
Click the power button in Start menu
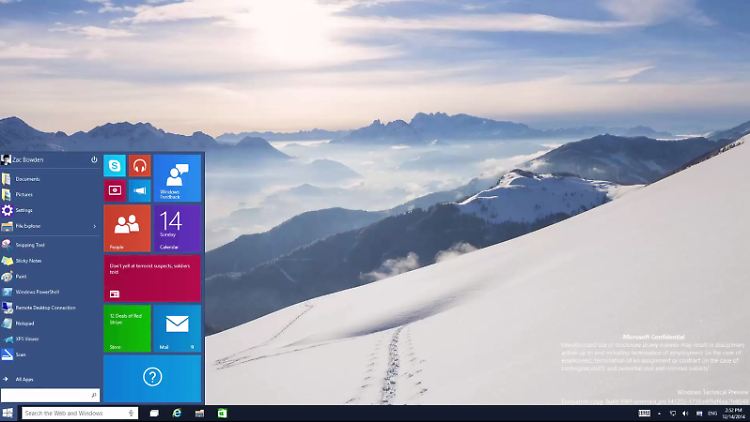[x=94, y=159]
